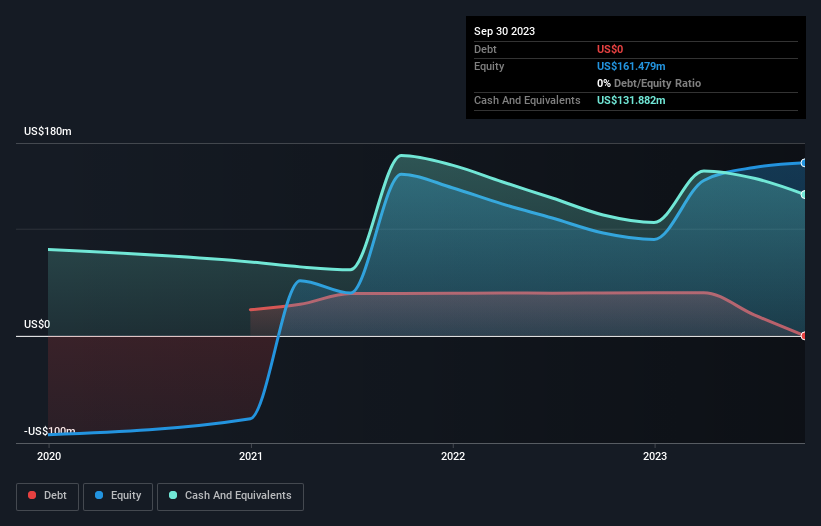Click the blue Equity legend dot
Screen dimensions: 821x526
[99, 495]
